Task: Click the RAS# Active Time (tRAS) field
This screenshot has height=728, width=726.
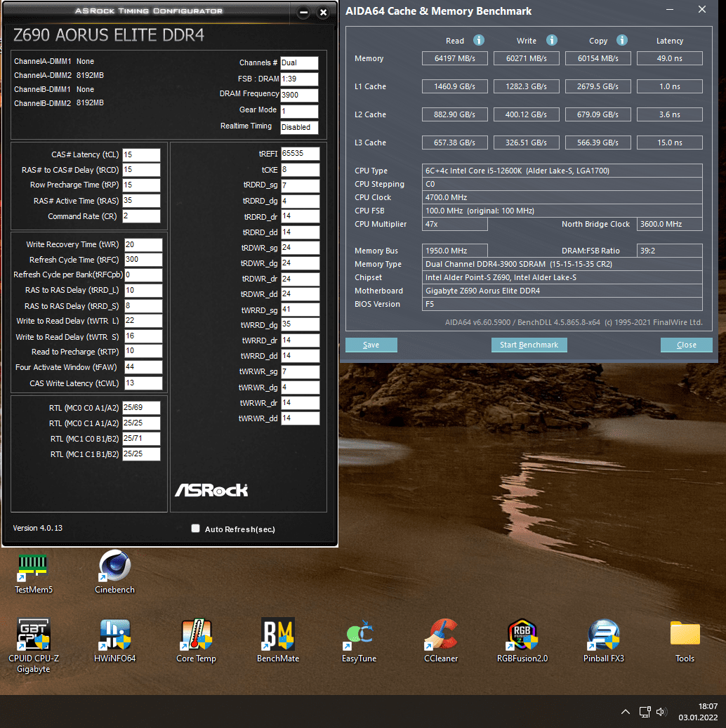Action: point(141,201)
